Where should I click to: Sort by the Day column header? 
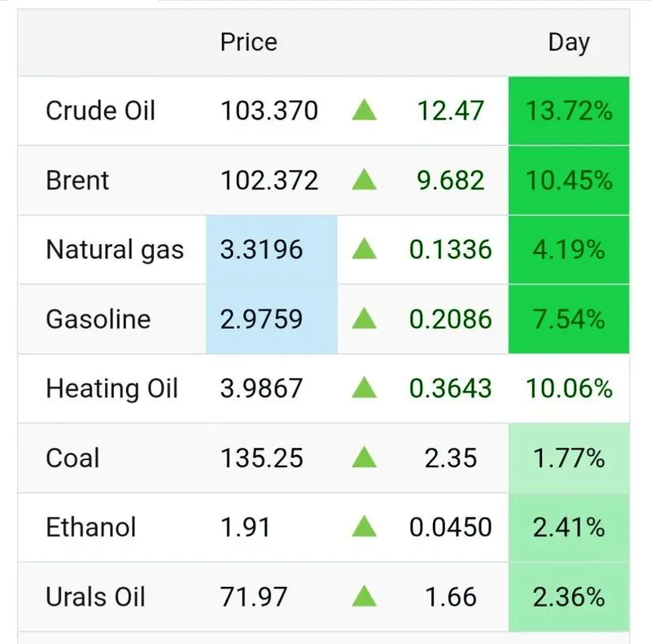point(568,42)
